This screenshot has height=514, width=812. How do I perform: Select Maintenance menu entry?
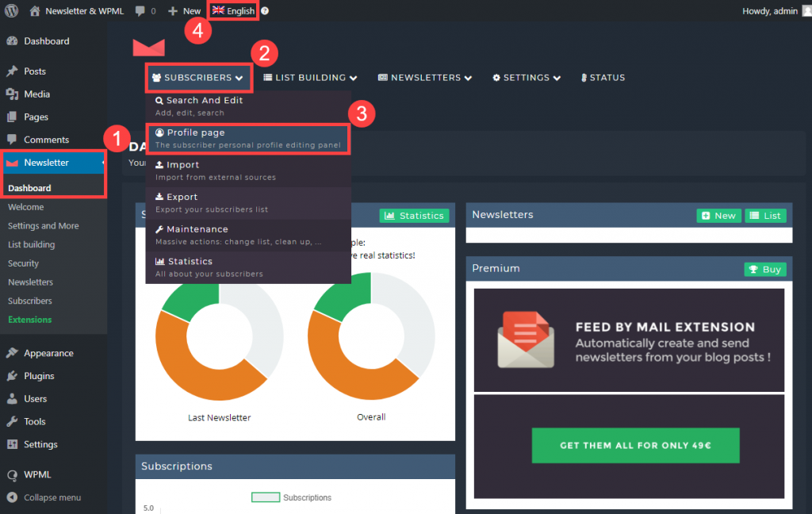248,235
